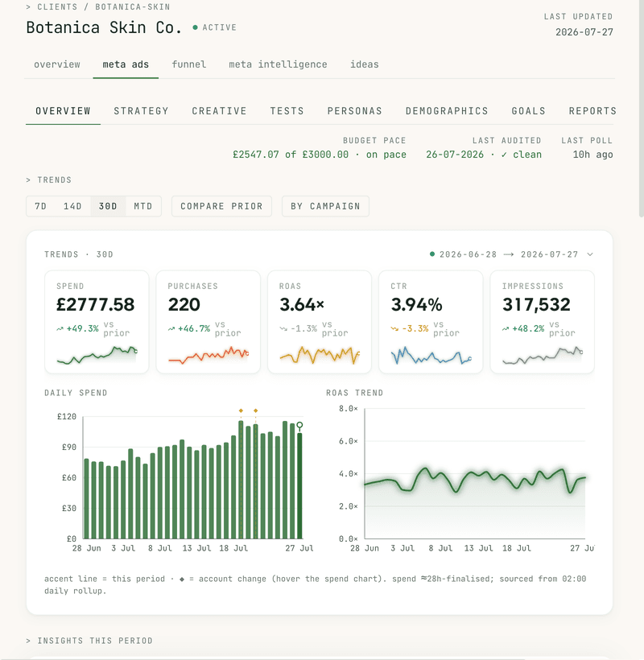Click the blue CTR sparkline
This screenshot has height=660, width=644.
(x=431, y=356)
